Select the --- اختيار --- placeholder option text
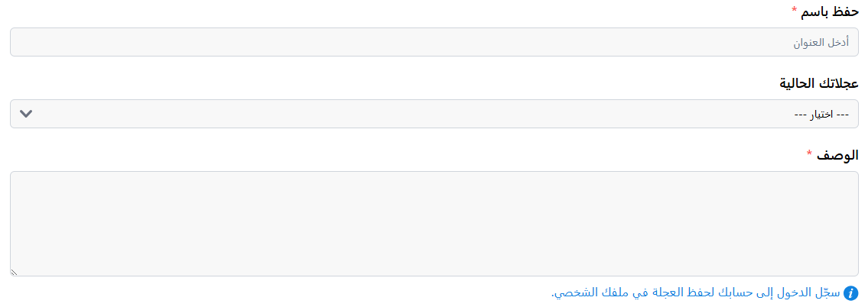 pos(822,115)
